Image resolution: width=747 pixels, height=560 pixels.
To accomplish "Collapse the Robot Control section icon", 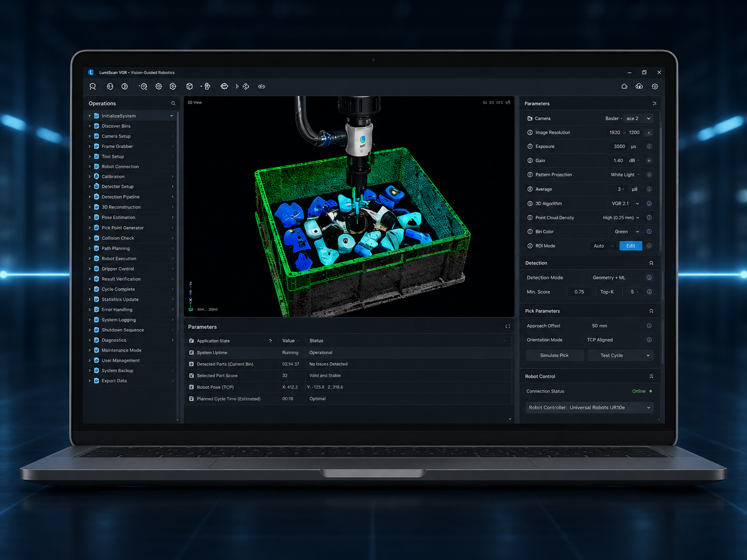I will click(651, 376).
